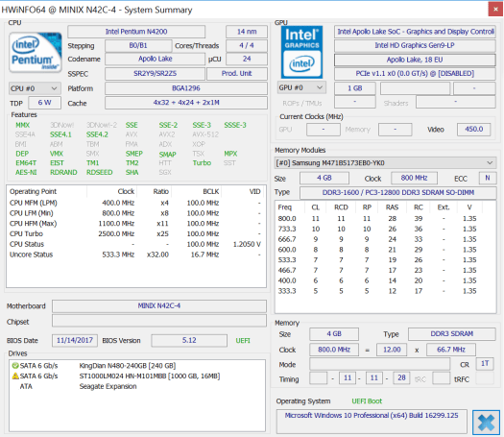Click the Windows 10 Professional OS field

tap(372, 422)
